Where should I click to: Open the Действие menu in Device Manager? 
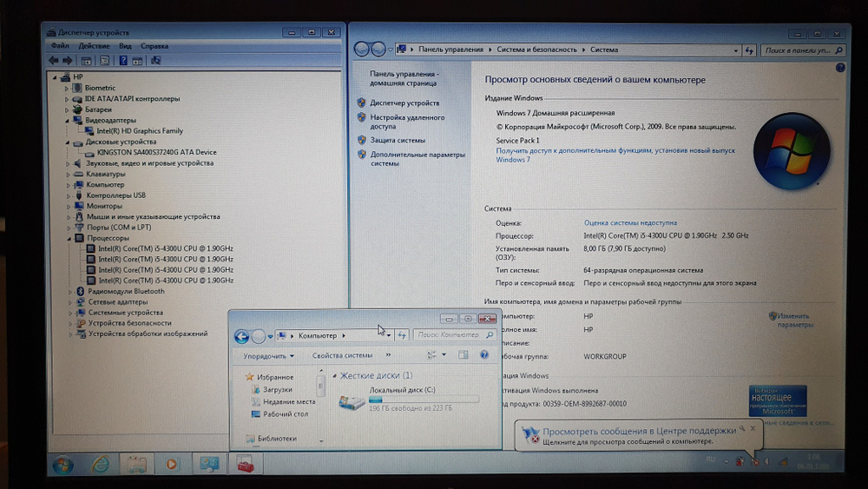tap(94, 46)
